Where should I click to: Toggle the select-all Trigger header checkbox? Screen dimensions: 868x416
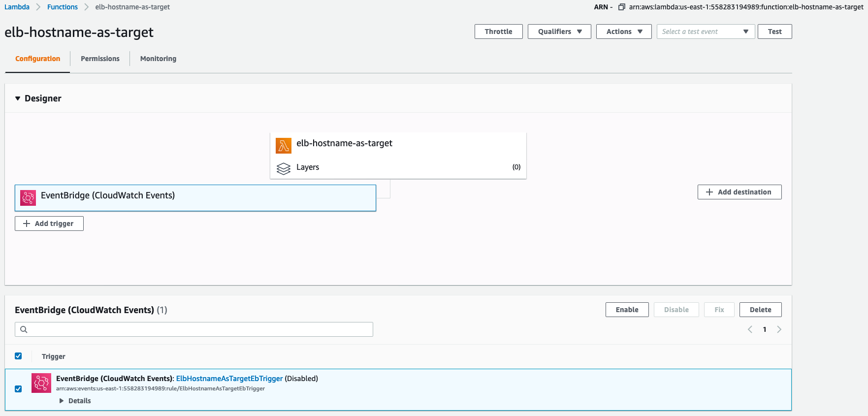tap(18, 356)
